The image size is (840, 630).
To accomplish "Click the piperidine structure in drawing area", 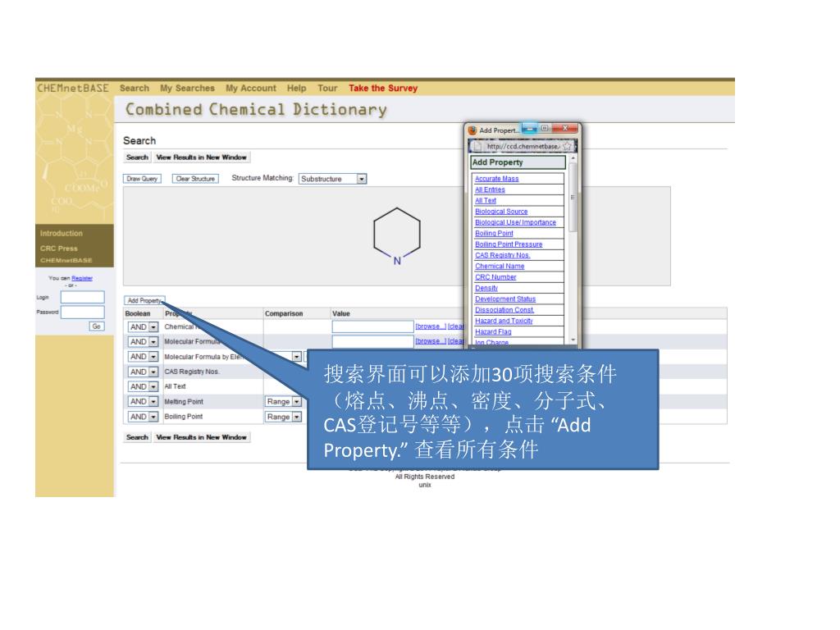I will tap(397, 236).
